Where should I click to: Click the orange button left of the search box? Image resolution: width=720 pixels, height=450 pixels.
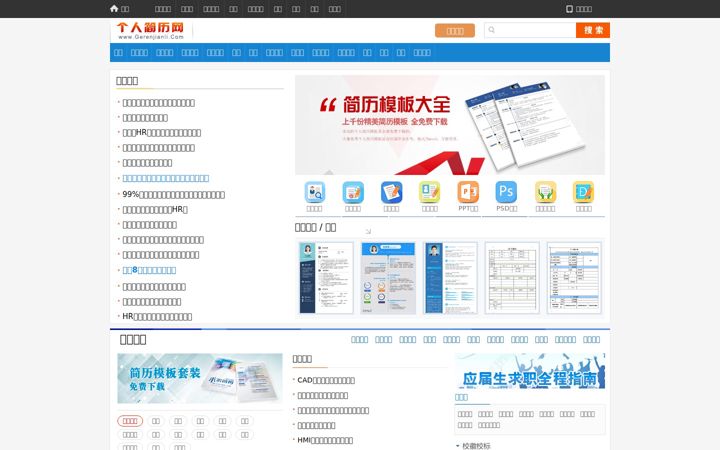click(455, 31)
